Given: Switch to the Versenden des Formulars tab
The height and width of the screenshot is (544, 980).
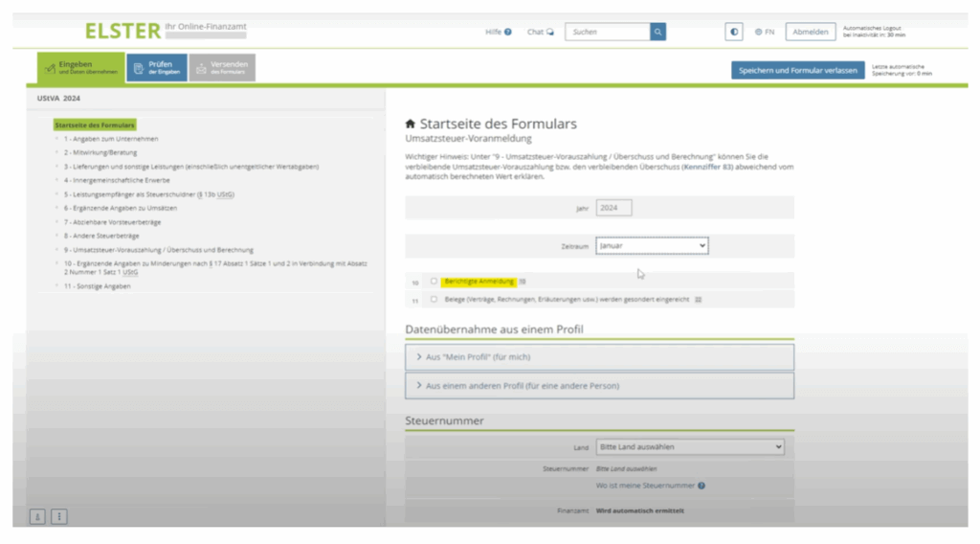Looking at the screenshot, I should [222, 68].
